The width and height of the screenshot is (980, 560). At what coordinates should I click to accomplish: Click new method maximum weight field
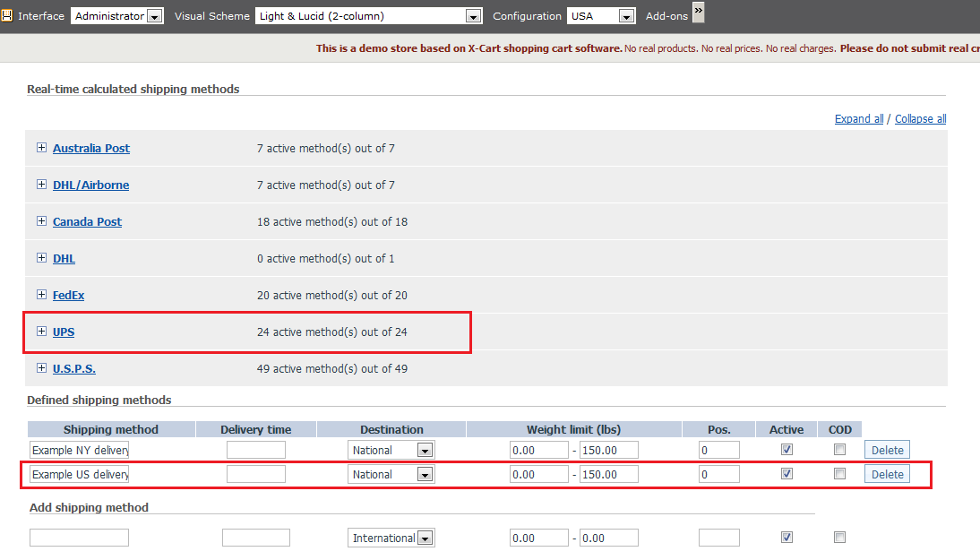[x=609, y=538]
